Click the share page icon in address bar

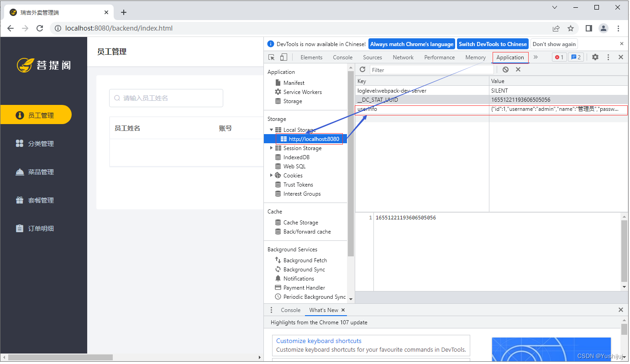click(x=556, y=28)
